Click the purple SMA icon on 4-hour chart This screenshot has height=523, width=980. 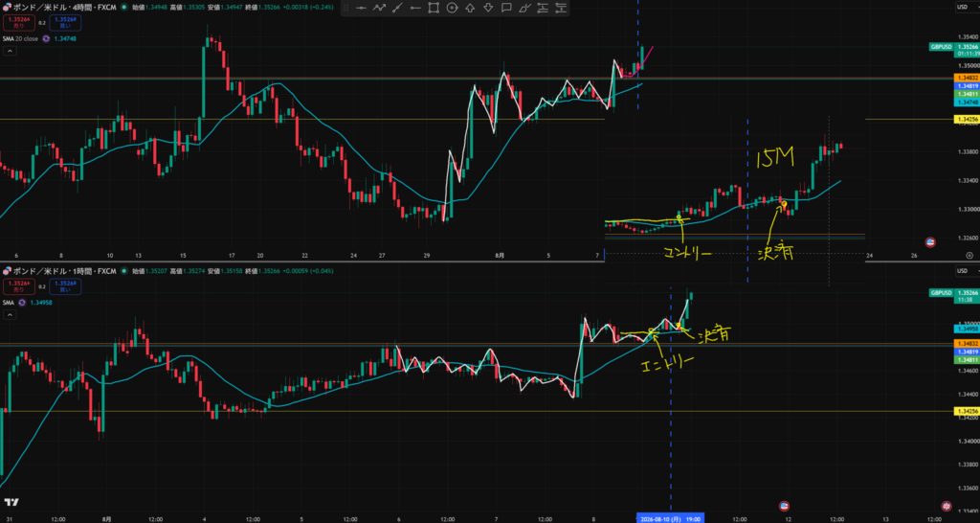pos(44,38)
